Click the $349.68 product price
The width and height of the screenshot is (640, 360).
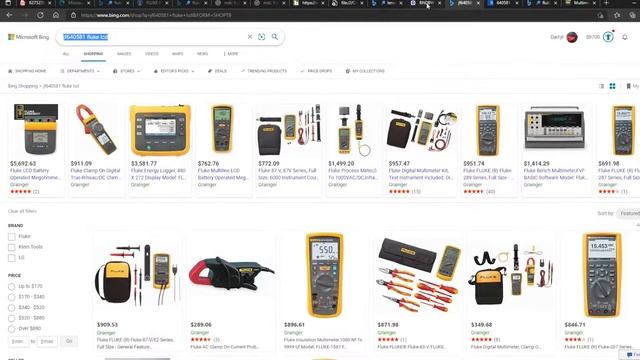click(481, 325)
